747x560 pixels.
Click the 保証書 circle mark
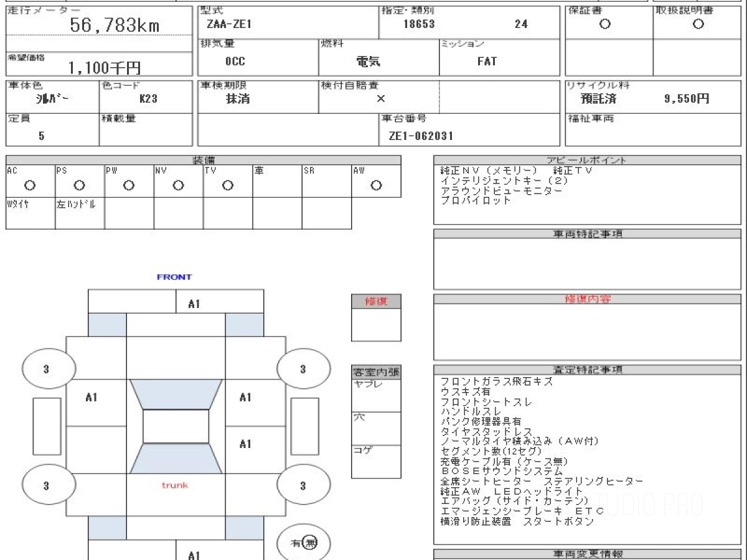click(604, 24)
